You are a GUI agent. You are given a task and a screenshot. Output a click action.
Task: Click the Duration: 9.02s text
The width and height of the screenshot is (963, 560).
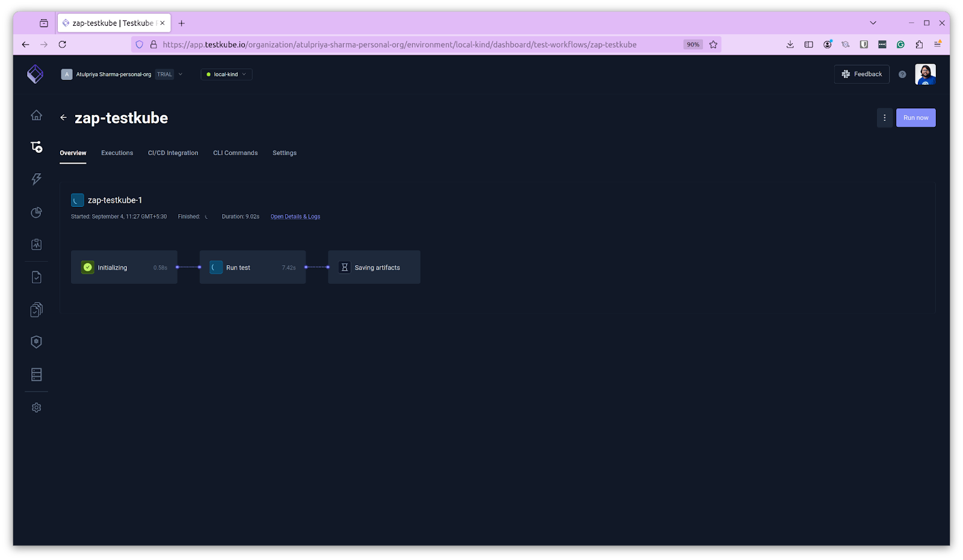coord(240,217)
